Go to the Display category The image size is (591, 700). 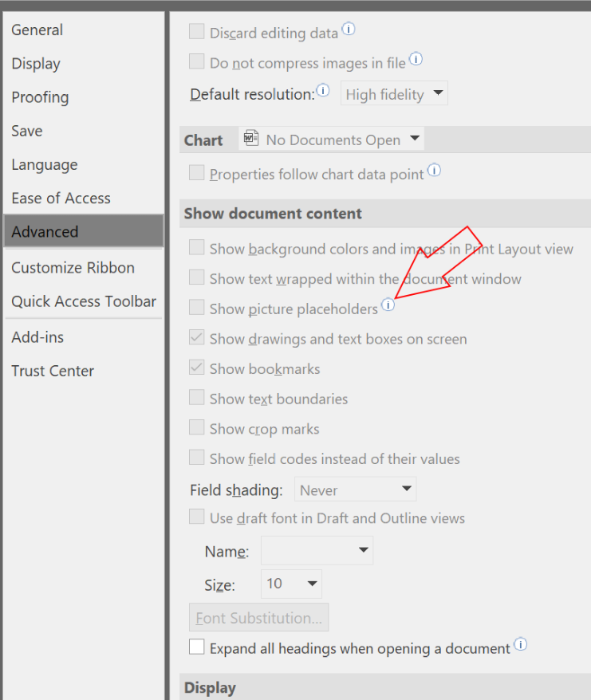tap(84, 64)
